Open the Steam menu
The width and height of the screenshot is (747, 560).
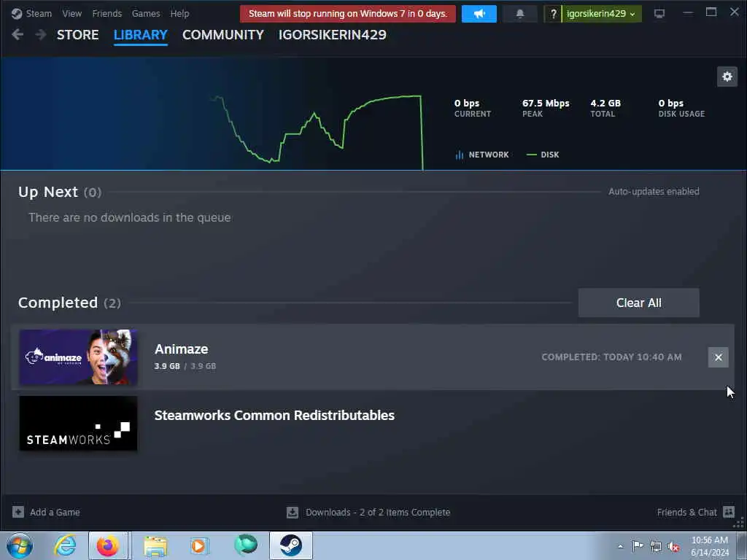39,13
